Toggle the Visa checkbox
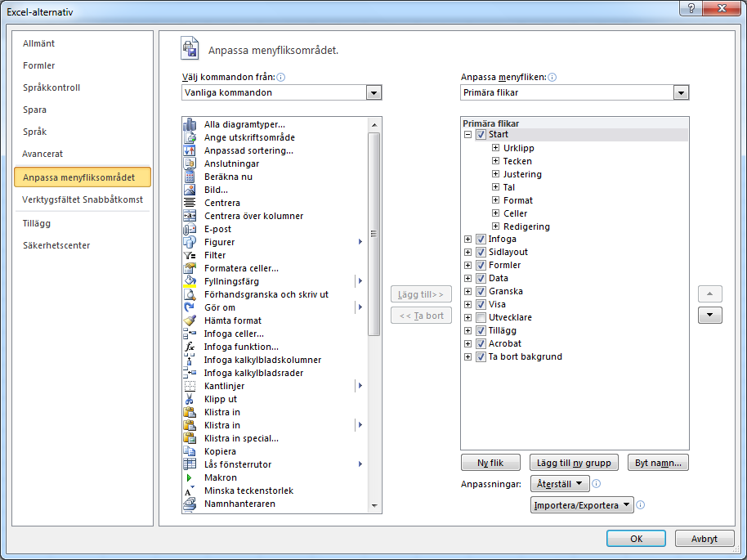747x560 pixels. pos(481,305)
